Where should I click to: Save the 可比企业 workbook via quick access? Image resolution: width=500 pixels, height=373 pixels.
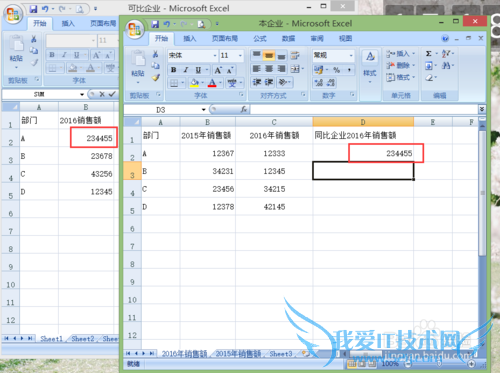click(33, 9)
